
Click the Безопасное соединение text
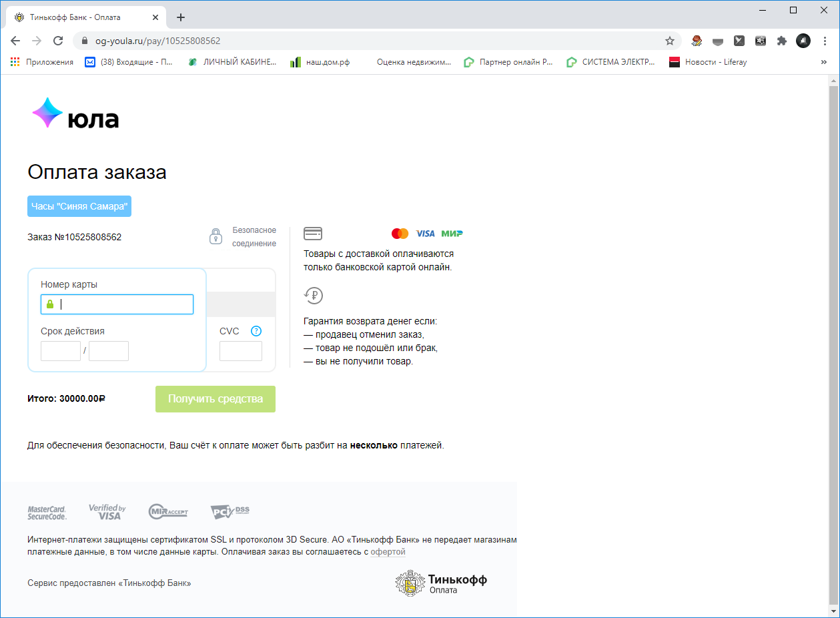tap(254, 237)
